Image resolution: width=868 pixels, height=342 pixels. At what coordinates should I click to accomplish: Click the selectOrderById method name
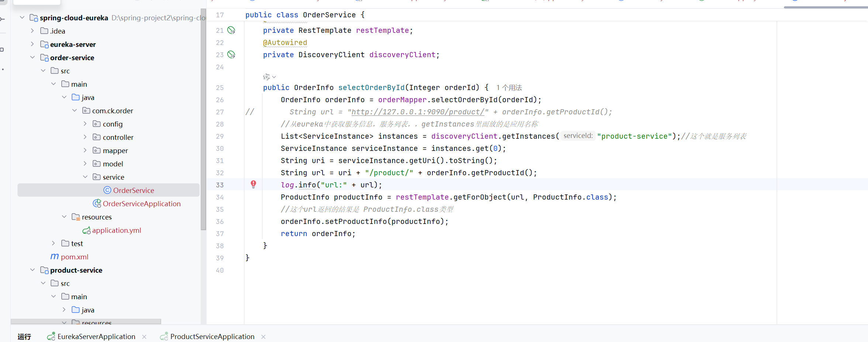[x=371, y=87]
